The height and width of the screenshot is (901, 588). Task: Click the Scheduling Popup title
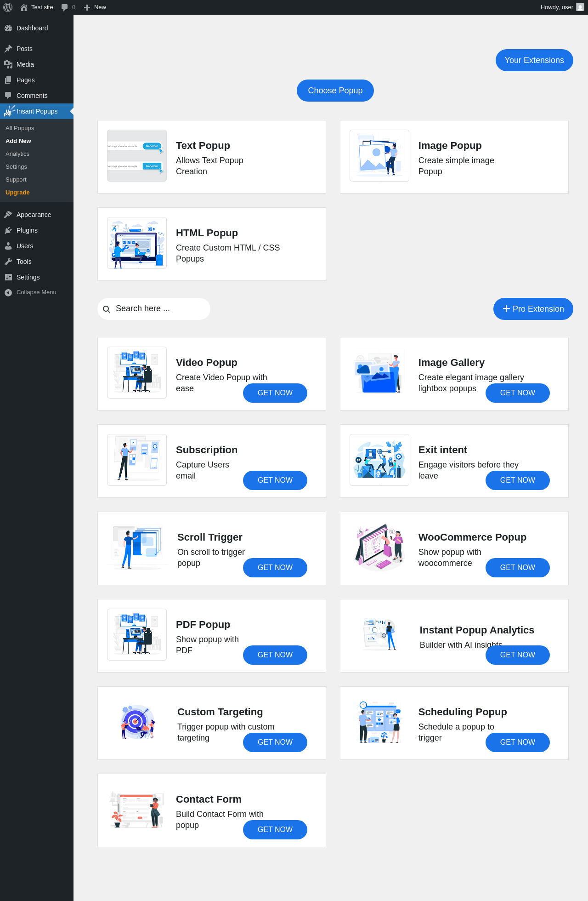point(463,712)
